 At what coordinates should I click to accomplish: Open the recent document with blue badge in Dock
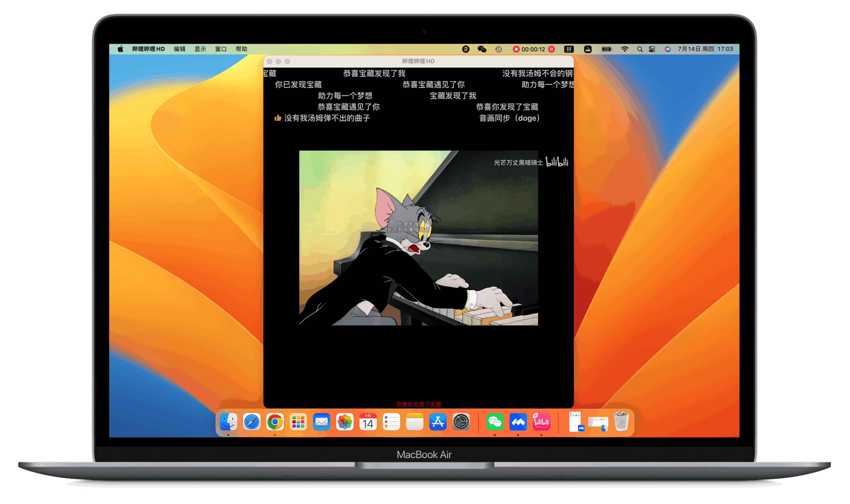coord(576,422)
